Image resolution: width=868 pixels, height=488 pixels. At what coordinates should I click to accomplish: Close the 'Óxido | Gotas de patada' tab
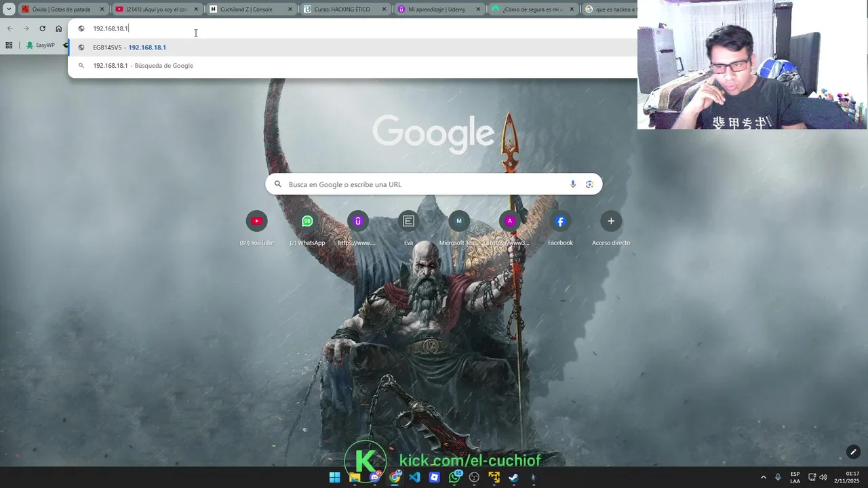click(x=102, y=9)
